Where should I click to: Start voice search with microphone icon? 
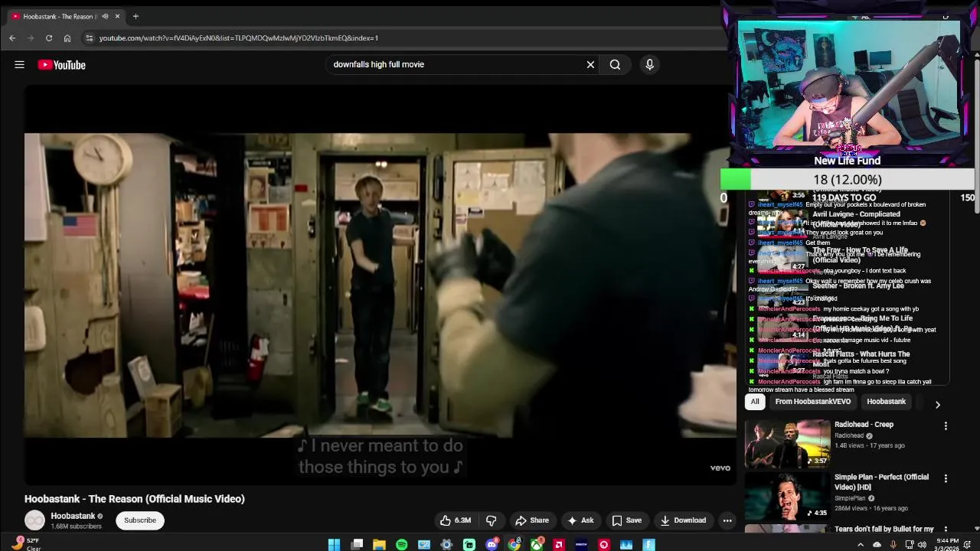649,65
